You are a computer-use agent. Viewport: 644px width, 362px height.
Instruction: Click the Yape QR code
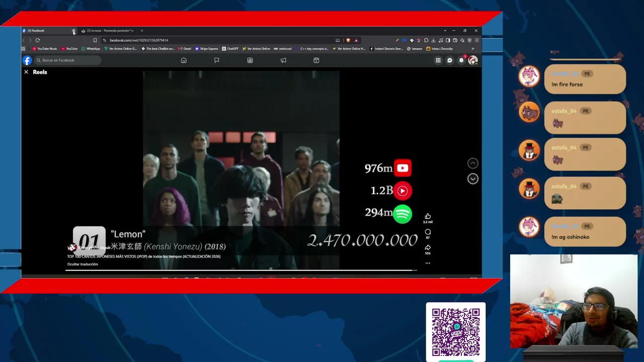tap(456, 332)
